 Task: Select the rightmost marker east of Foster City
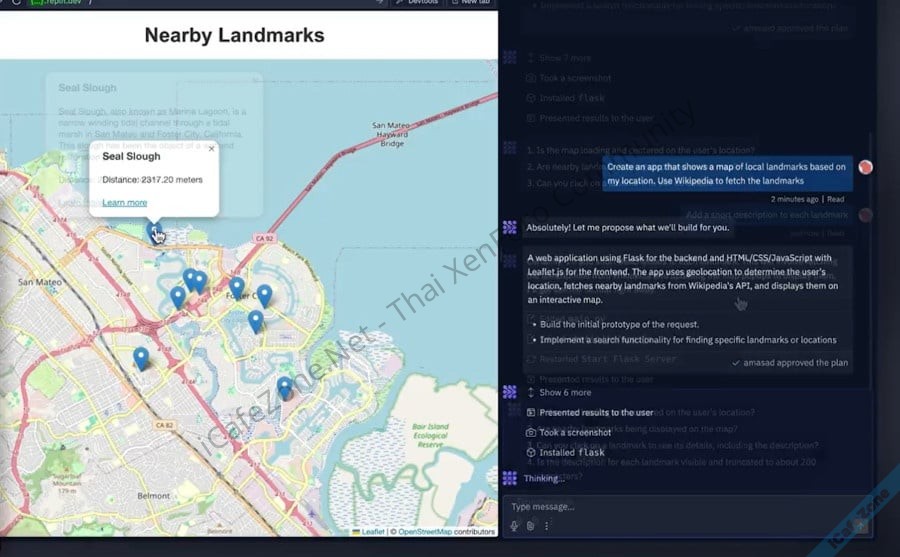pos(264,294)
